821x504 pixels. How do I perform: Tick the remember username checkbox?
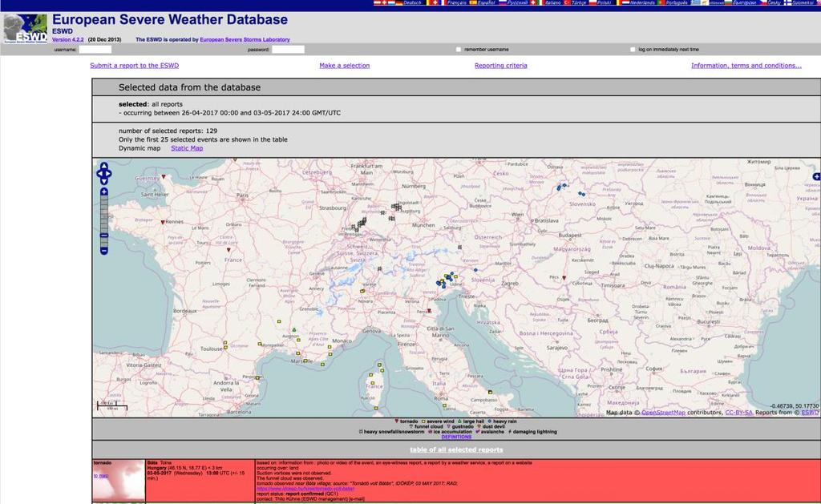click(459, 49)
